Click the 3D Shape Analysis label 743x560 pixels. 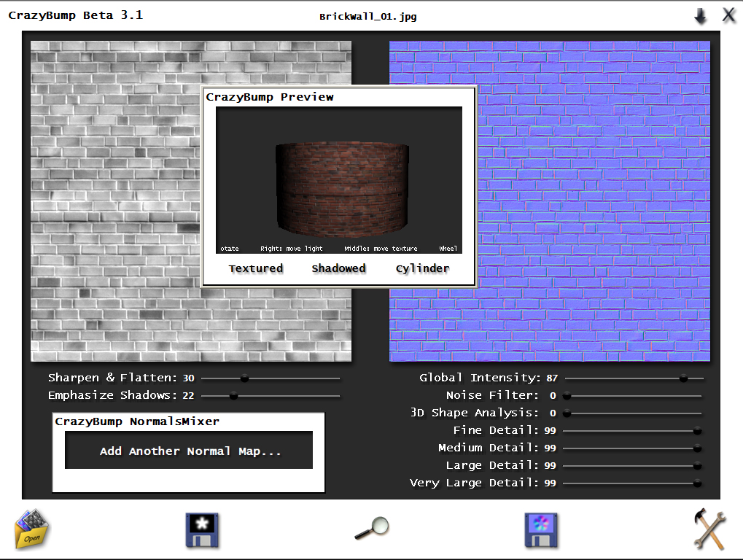coord(475,413)
